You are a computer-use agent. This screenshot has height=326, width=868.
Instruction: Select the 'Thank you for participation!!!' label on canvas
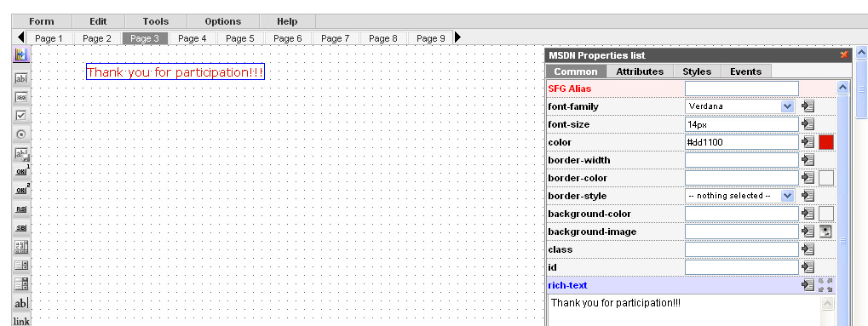(x=175, y=72)
